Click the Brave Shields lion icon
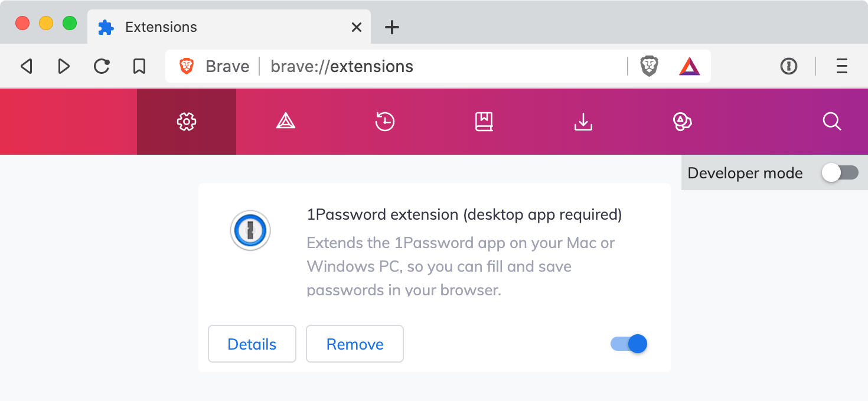Viewport: 868px width, 401px height. pos(650,66)
